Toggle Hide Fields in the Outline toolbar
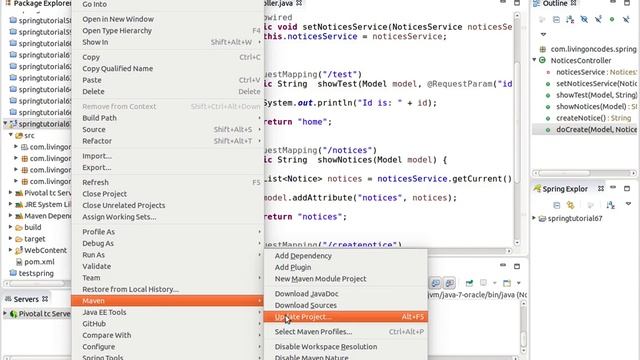This screenshot has width=640, height=360. [x=584, y=19]
